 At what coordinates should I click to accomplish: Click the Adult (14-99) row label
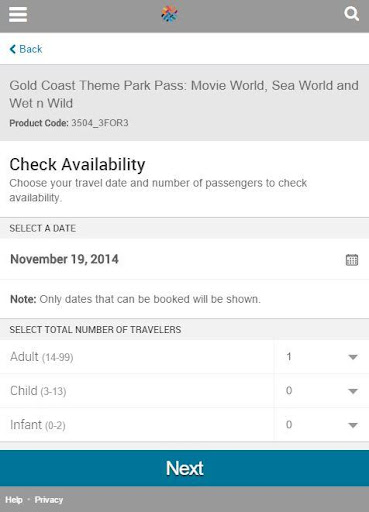(x=42, y=357)
